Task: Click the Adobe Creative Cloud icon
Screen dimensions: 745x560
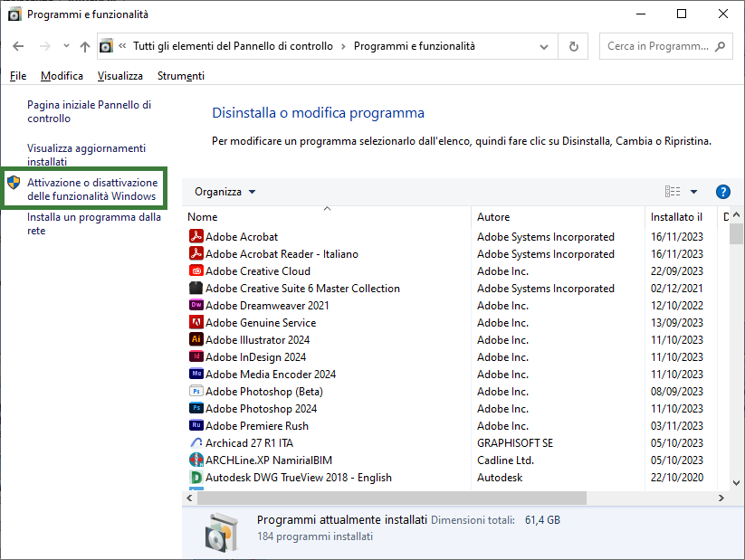Action: [196, 271]
